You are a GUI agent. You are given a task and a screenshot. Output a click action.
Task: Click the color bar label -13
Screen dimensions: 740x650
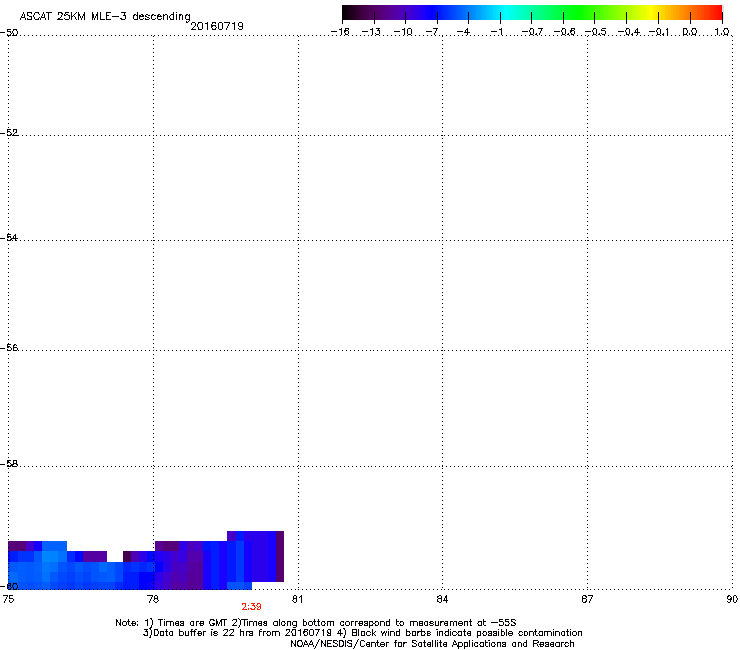tap(371, 32)
